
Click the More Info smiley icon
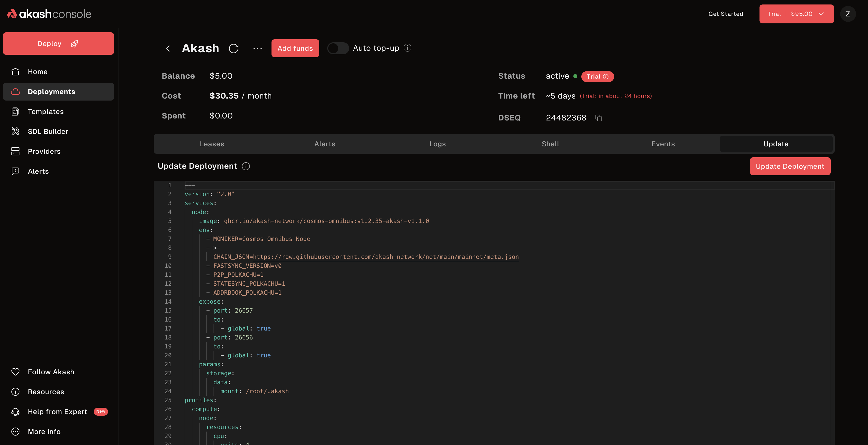point(15,432)
